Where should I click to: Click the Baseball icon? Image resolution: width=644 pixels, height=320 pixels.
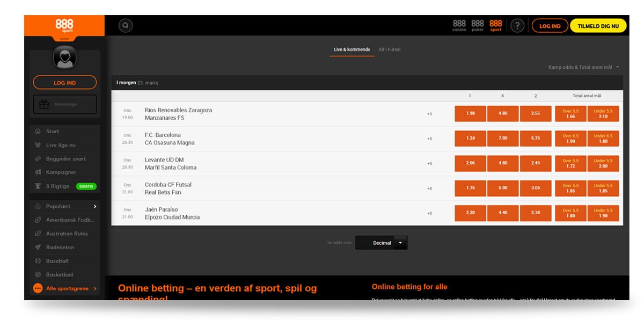click(38, 261)
